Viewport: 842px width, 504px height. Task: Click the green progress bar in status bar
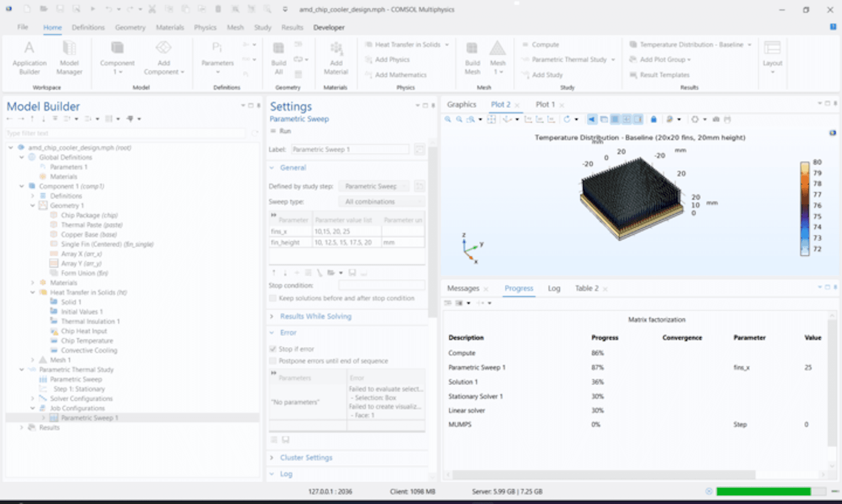pyautogui.click(x=763, y=491)
